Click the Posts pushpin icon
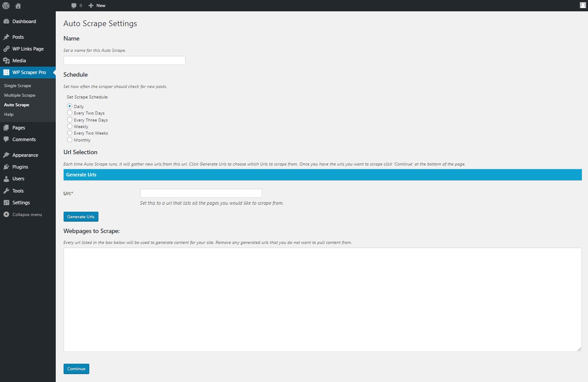 click(6, 37)
